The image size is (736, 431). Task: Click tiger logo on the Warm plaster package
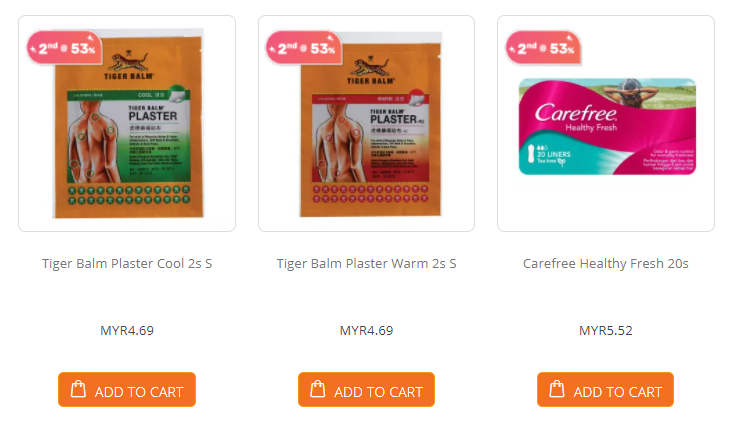371,66
